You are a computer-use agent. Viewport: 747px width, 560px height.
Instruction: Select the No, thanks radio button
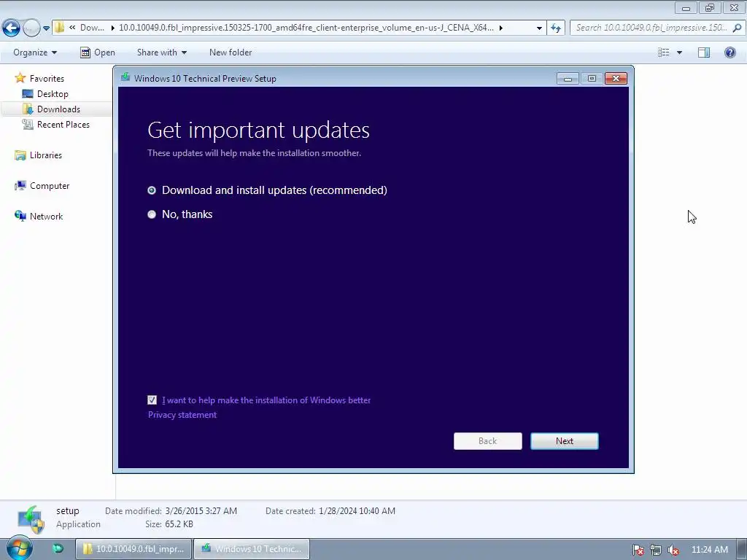coord(152,214)
